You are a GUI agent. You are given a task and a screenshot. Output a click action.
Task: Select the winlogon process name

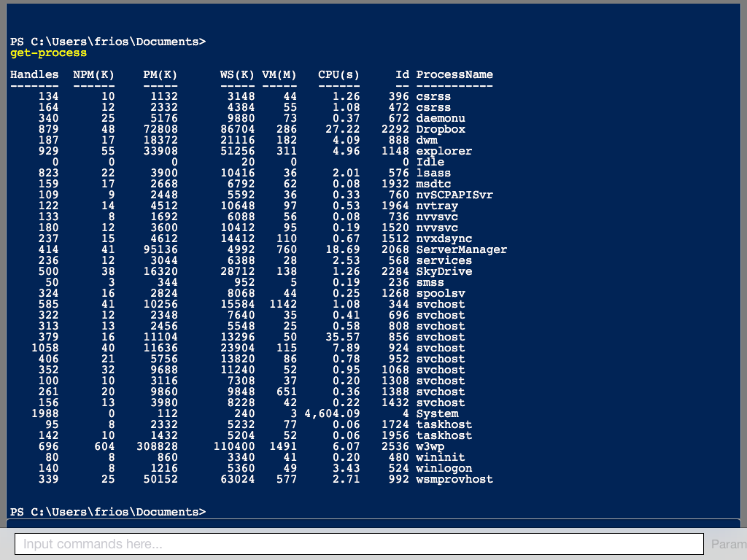click(444, 469)
